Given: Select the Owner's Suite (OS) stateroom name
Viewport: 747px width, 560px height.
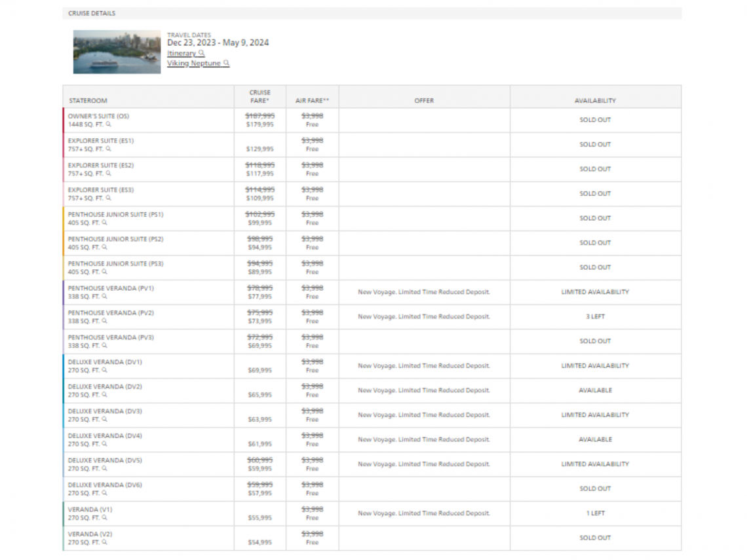Looking at the screenshot, I should click(98, 116).
